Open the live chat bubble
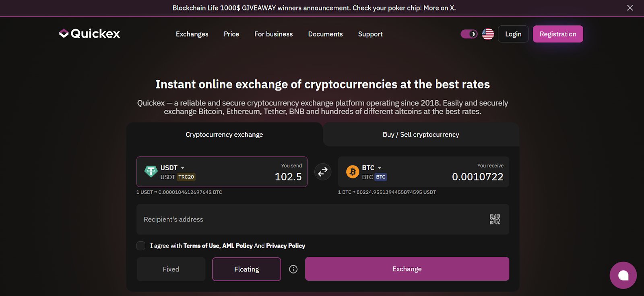This screenshot has width=644, height=296. (x=623, y=275)
